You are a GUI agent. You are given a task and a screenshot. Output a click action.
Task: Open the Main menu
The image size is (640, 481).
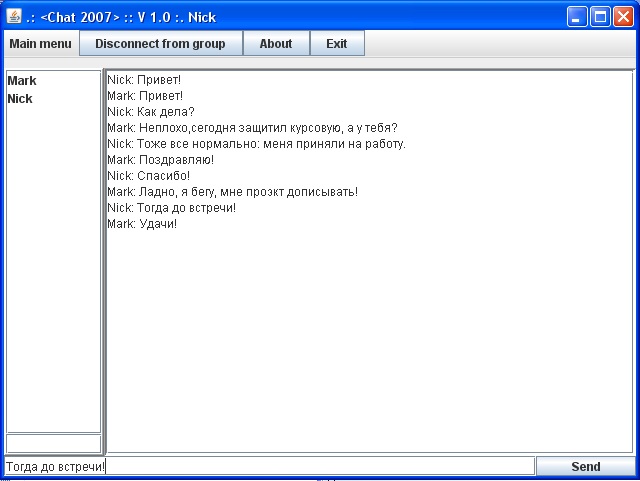[x=40, y=43]
